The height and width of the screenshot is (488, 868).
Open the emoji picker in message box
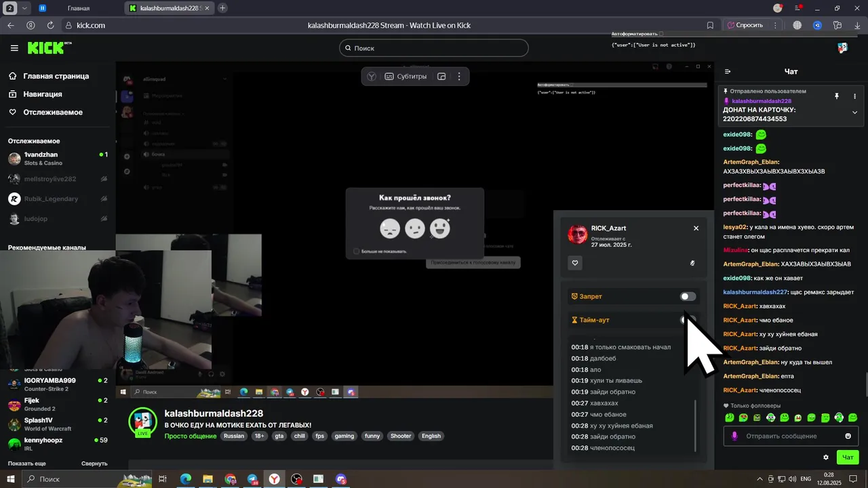point(848,436)
